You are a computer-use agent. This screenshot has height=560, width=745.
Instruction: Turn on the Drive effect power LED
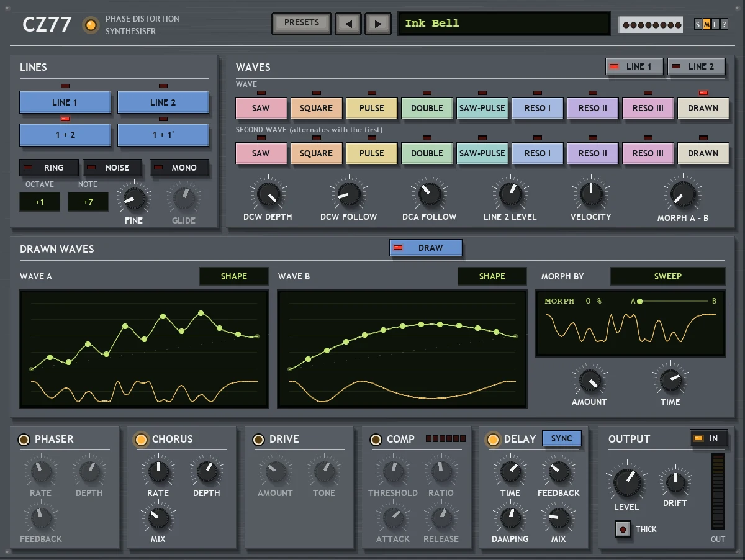pyautogui.click(x=259, y=440)
